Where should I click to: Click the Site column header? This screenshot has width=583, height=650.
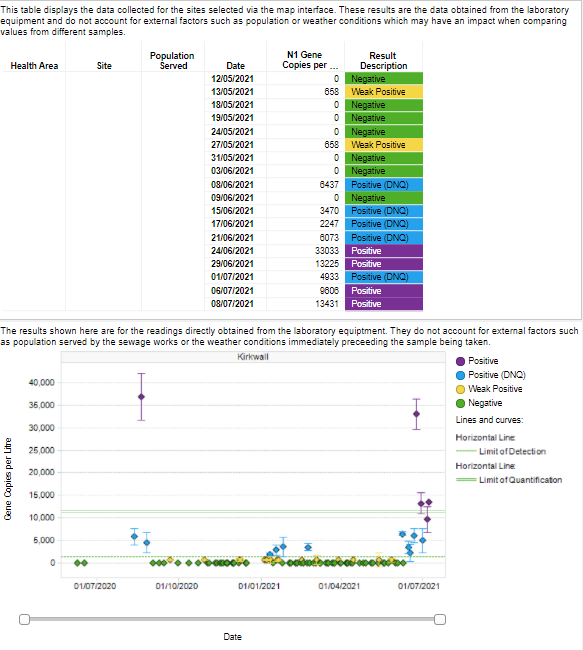point(104,65)
